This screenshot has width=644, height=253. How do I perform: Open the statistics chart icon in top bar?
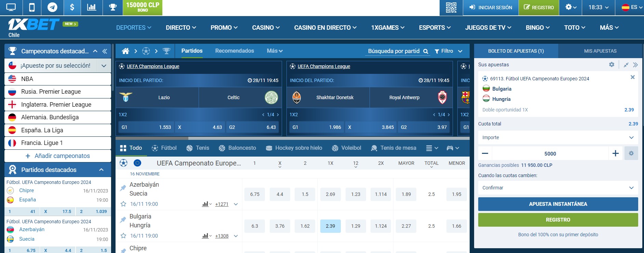coord(92,7)
